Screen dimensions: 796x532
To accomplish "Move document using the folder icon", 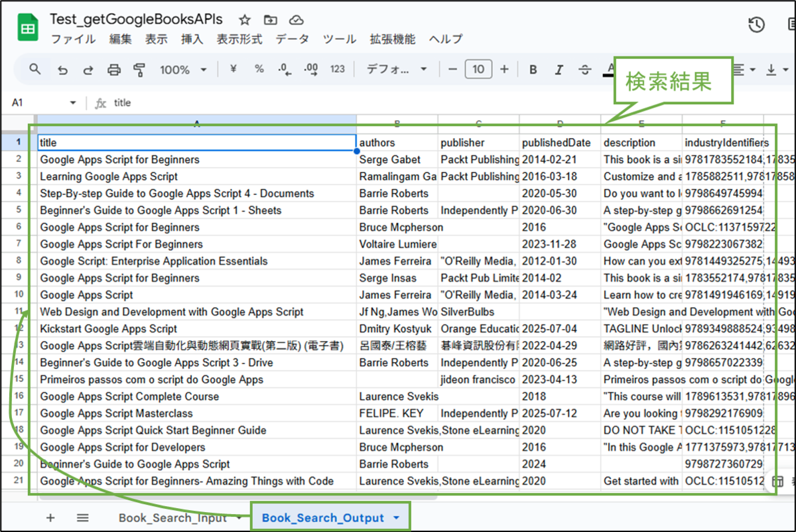I will (x=270, y=20).
